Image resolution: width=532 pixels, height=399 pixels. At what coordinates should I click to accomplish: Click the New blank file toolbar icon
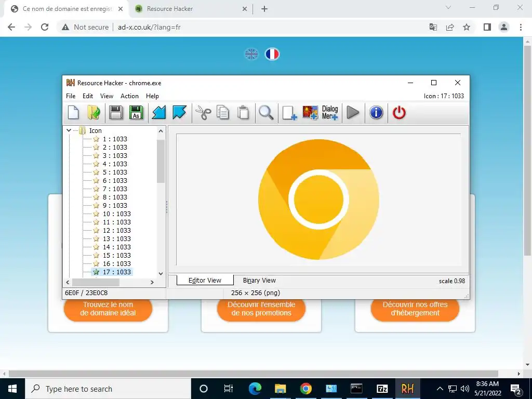point(73,113)
